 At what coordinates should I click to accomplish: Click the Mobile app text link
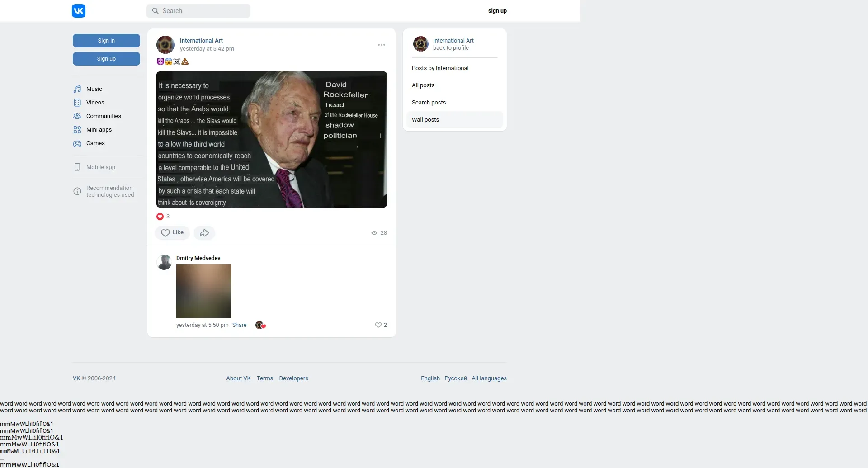[x=101, y=167]
